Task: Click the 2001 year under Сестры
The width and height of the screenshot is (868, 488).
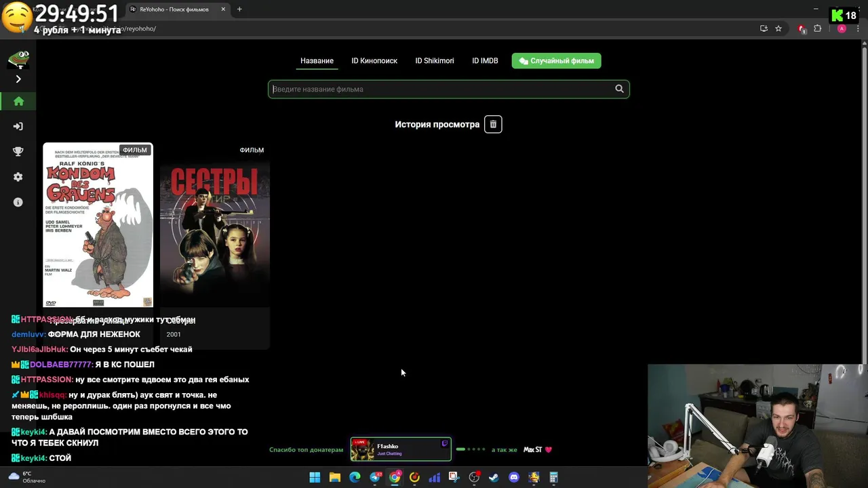Action: 174,334
